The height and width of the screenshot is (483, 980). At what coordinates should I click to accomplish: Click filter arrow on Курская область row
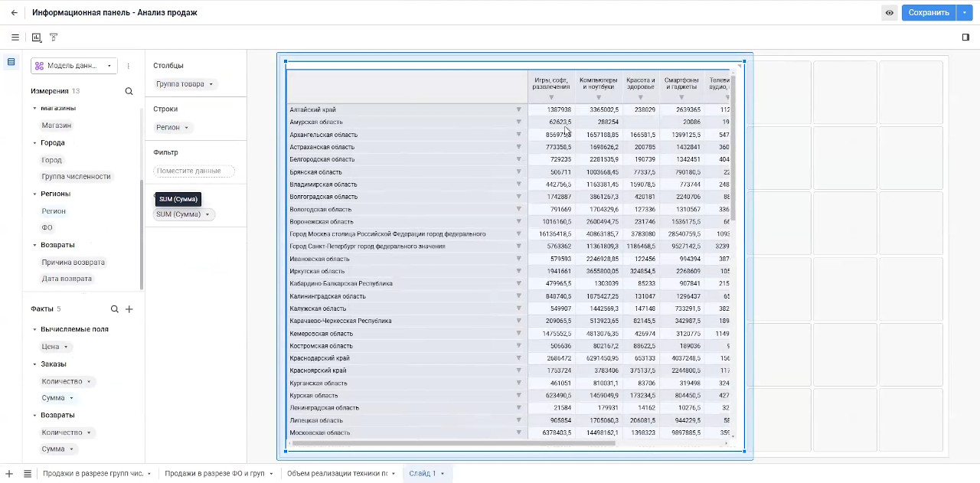[518, 396]
